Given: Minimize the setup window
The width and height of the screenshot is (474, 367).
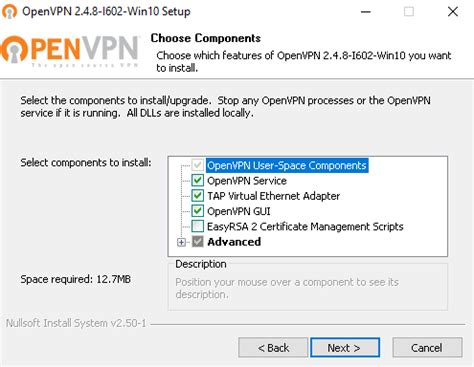Looking at the screenshot, I should [366, 12].
